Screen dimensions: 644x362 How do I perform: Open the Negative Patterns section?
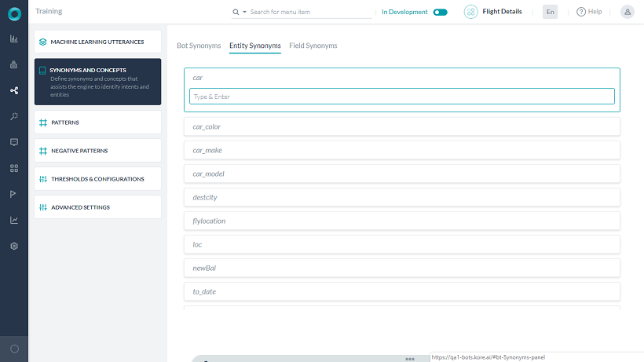pyautogui.click(x=97, y=151)
